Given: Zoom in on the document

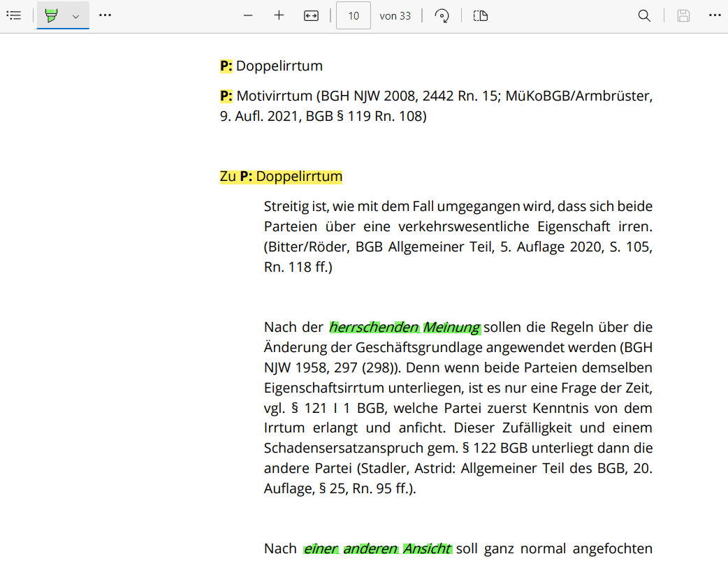Looking at the screenshot, I should pyautogui.click(x=278, y=15).
